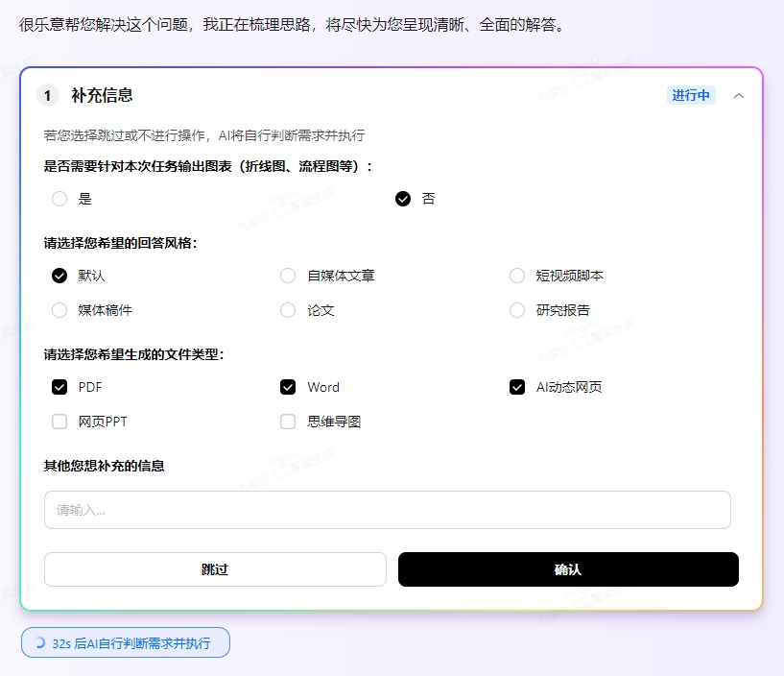Screen dimensions: 784x676
Task: Click the 若您选择跳过或不进行操作 hint text
Action: 204,135
